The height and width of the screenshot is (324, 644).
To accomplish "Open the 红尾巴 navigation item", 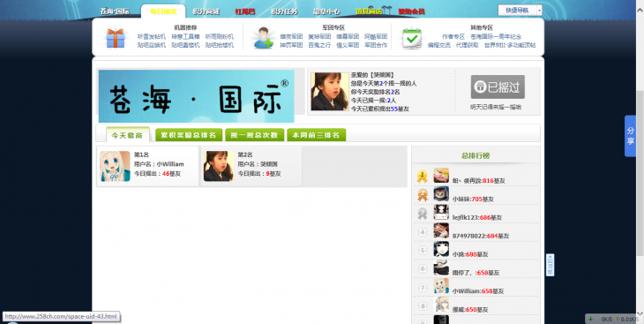I will tap(244, 11).
